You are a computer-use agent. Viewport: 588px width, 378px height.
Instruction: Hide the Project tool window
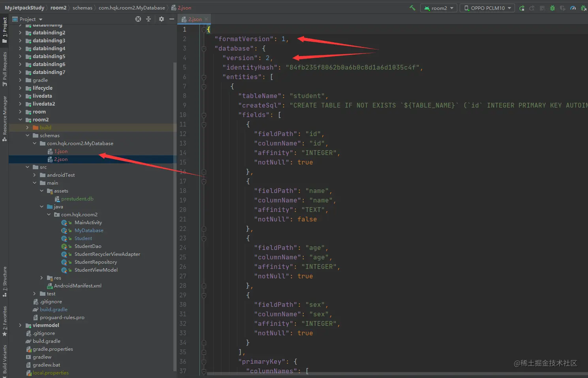click(x=171, y=19)
